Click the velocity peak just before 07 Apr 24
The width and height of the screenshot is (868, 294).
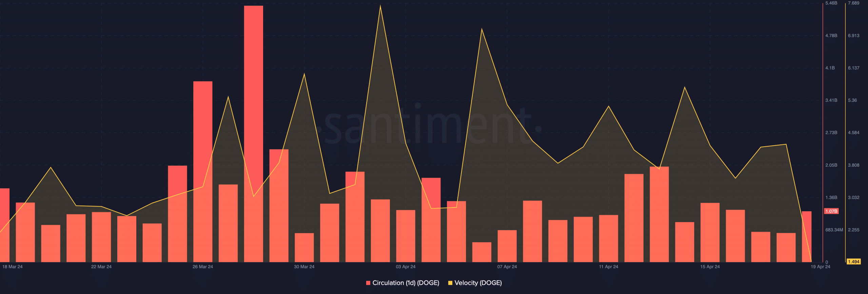pos(482,29)
